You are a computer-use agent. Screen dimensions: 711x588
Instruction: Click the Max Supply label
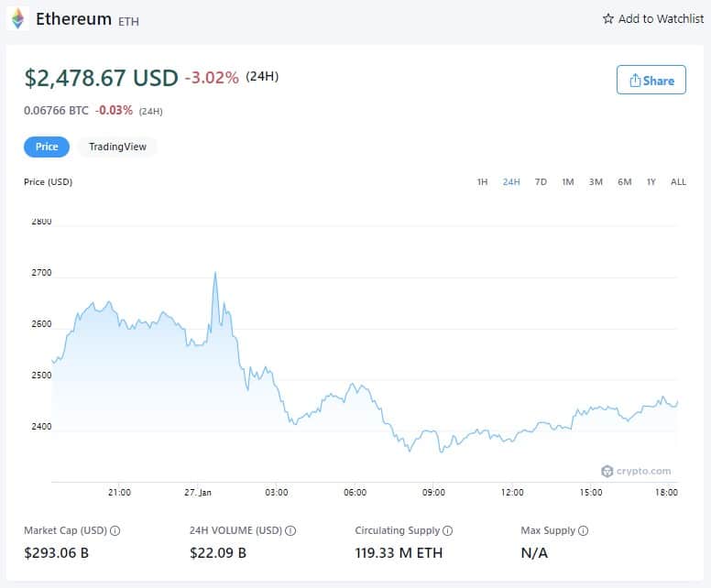tap(548, 530)
